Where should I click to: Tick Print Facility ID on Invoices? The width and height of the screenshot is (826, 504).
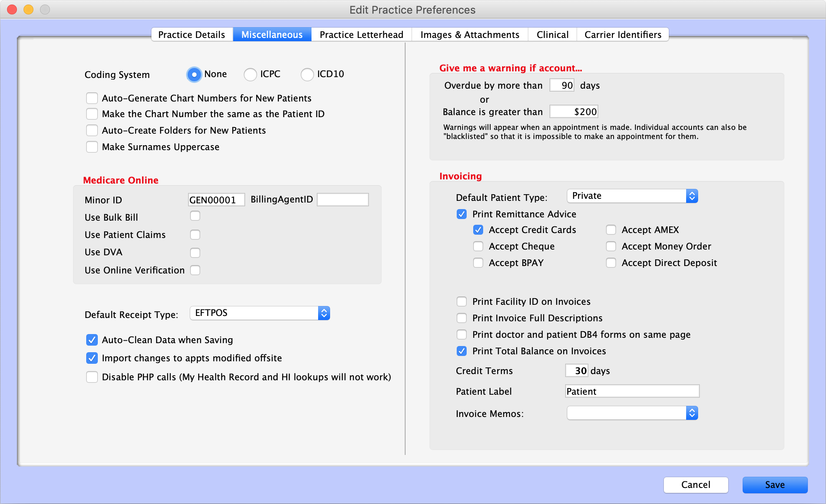click(x=462, y=301)
